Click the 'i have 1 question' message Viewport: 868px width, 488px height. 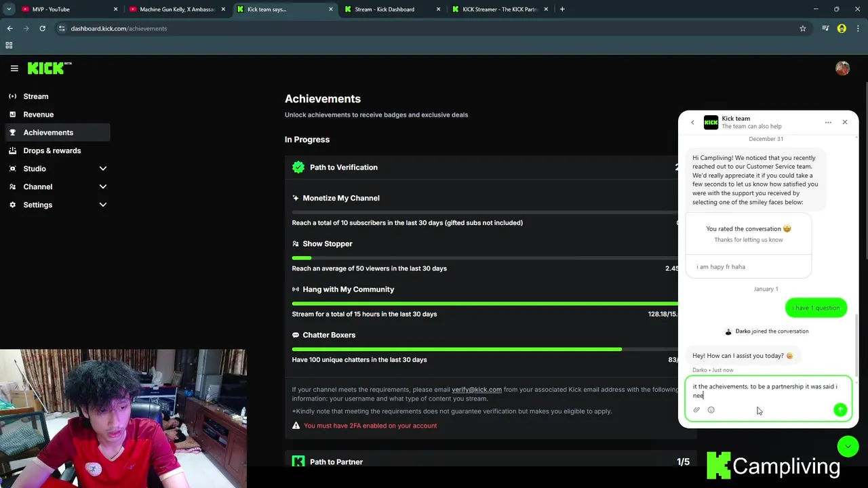point(816,308)
